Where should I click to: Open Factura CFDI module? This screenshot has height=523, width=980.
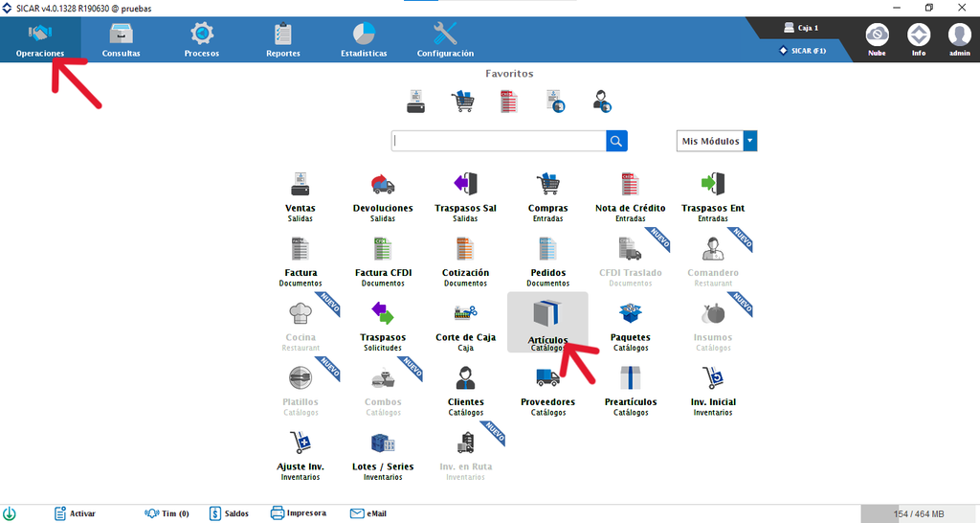click(x=383, y=261)
